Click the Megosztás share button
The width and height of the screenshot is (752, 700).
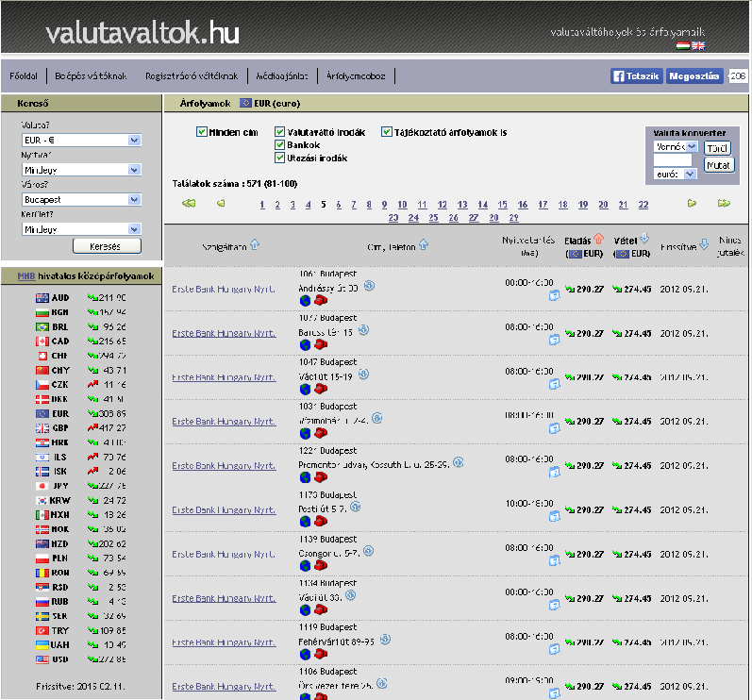(x=694, y=75)
